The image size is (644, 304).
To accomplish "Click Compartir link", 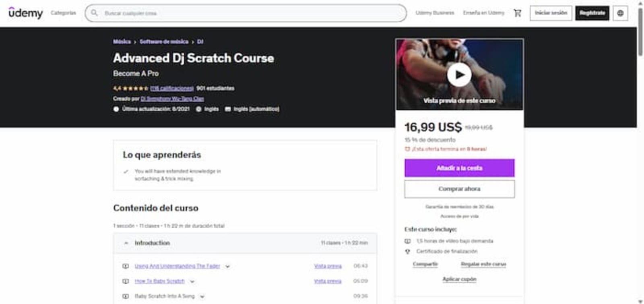I will 425,264.
